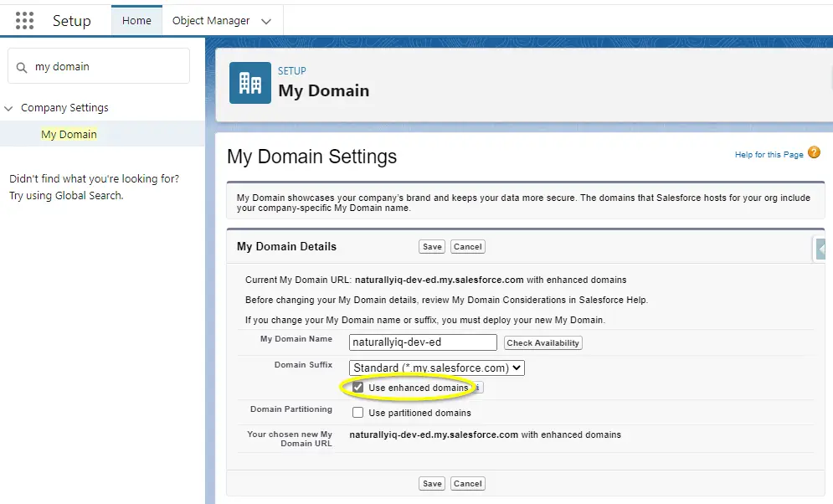This screenshot has height=504, width=833.
Task: Expand the Object Manager tab chevron
Action: pyautogui.click(x=266, y=22)
